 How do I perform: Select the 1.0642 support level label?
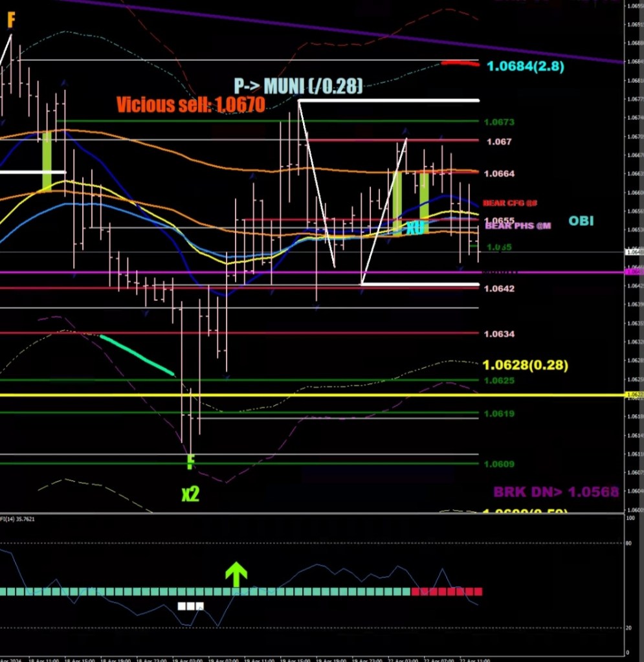[x=498, y=288]
